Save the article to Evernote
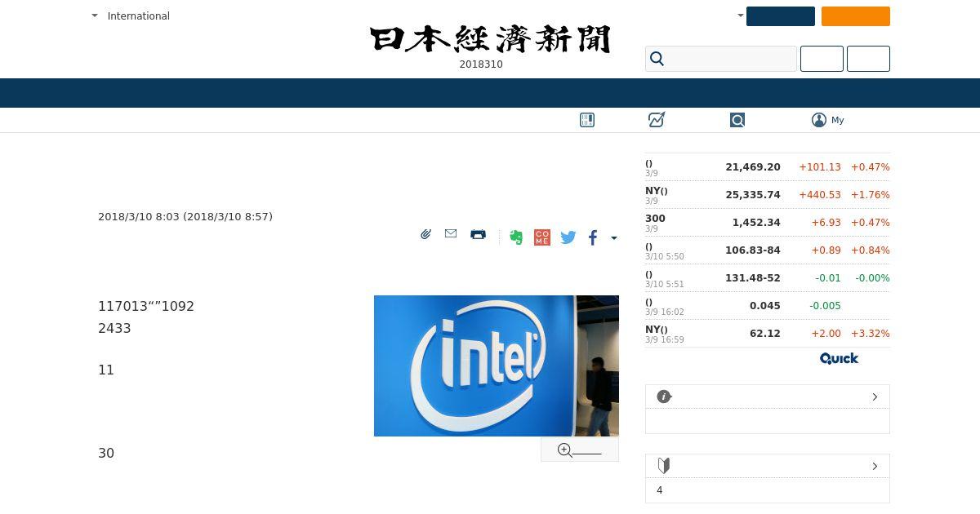 516,237
